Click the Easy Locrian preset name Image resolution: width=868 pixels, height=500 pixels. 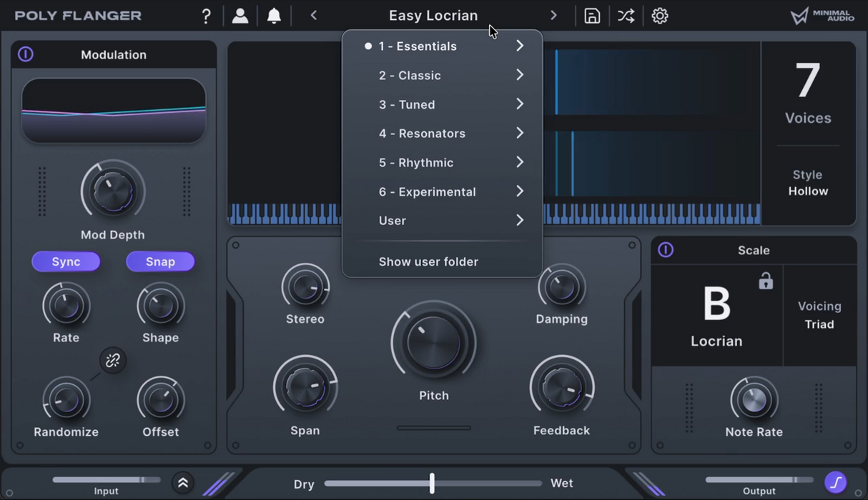[x=433, y=15]
